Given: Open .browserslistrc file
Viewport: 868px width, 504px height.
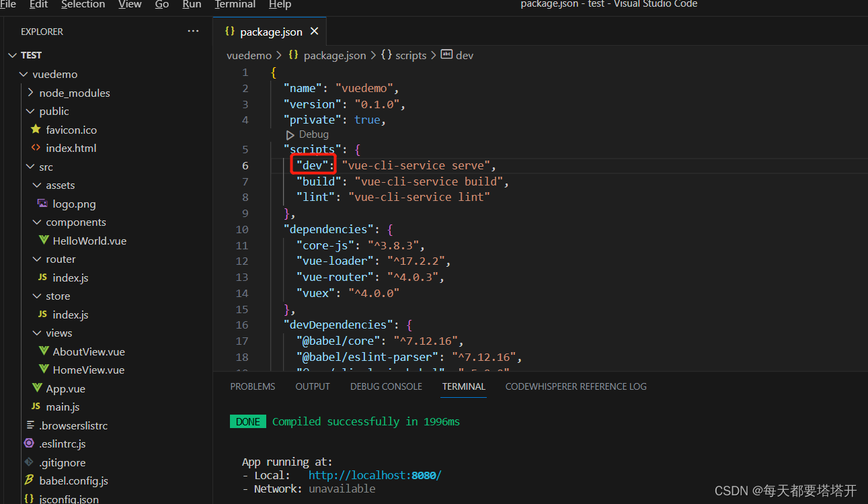Looking at the screenshot, I should [x=73, y=425].
